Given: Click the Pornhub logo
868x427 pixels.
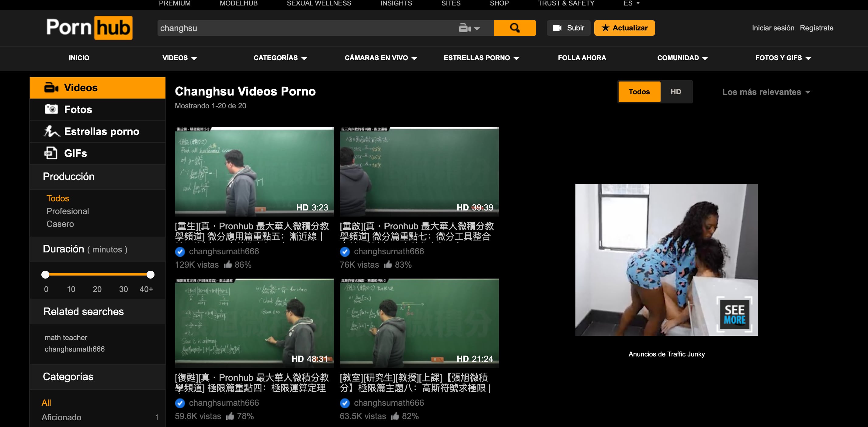Looking at the screenshot, I should tap(89, 28).
